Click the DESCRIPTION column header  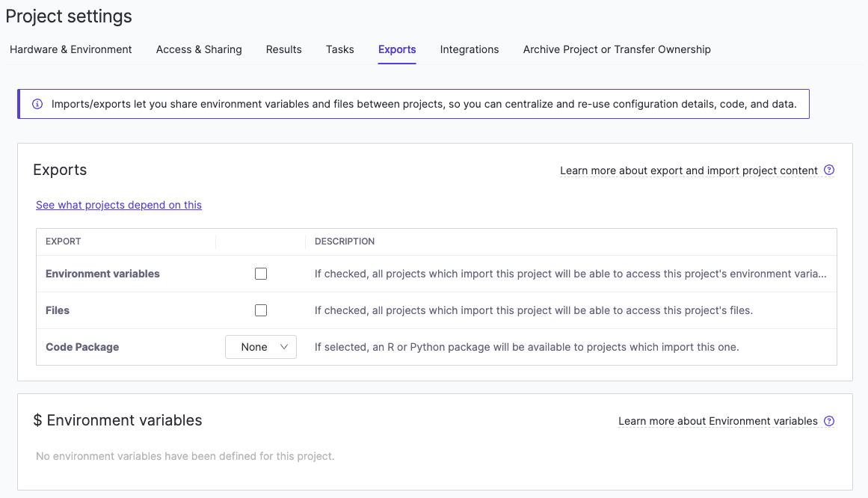345,242
